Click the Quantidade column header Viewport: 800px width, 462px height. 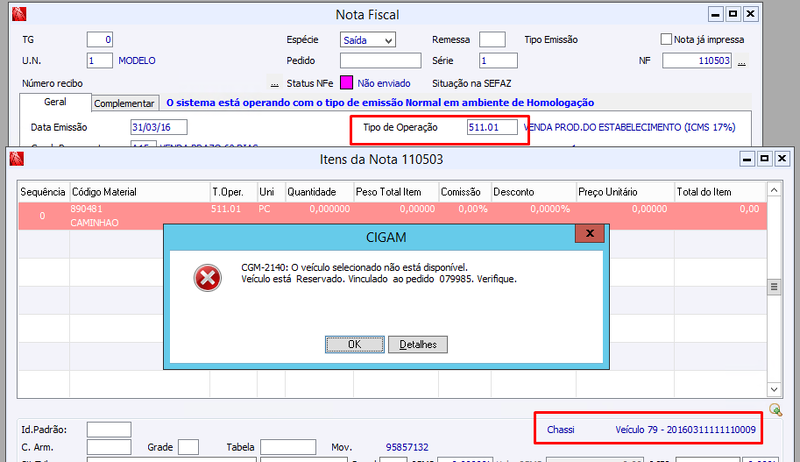(x=319, y=192)
